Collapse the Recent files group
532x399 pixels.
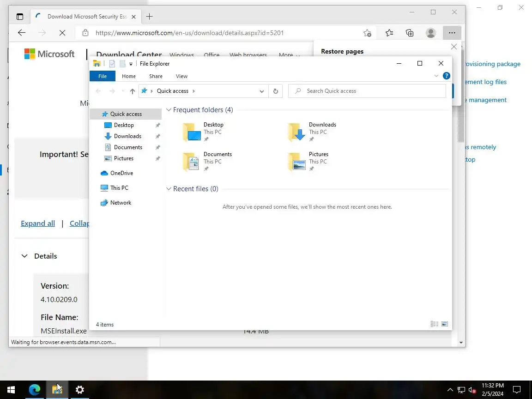(x=169, y=189)
